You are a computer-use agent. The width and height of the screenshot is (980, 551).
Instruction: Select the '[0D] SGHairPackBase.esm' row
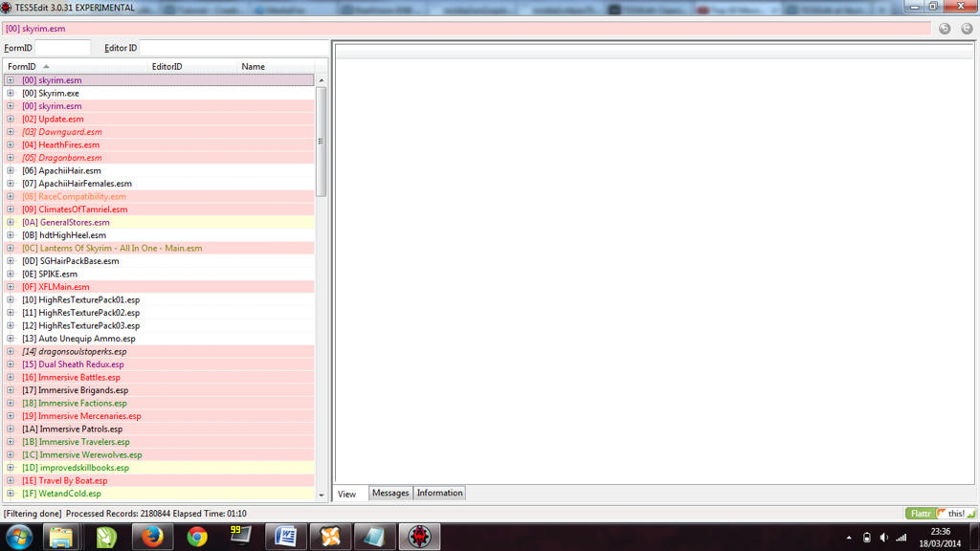[160, 261]
